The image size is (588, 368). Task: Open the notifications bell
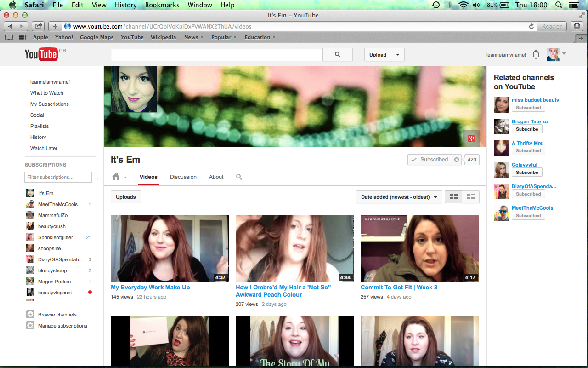pyautogui.click(x=536, y=55)
